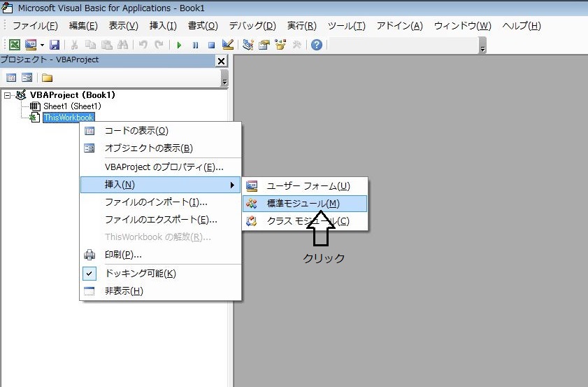
Task: Select VBAProject (Book1) in the tree
Action: pyautogui.click(x=73, y=95)
